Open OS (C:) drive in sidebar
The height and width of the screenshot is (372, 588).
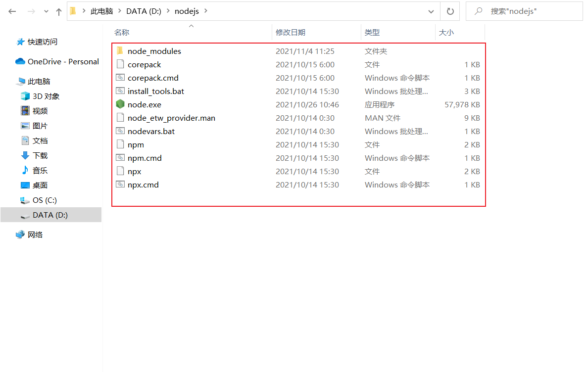point(45,200)
